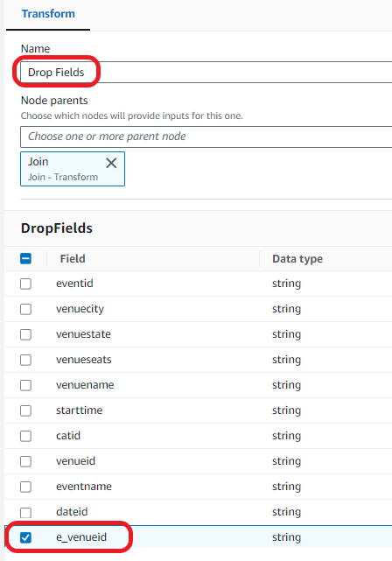Edit the Name field containing Drop Fields
Viewport: 392px width, 561px height.
[x=206, y=73]
